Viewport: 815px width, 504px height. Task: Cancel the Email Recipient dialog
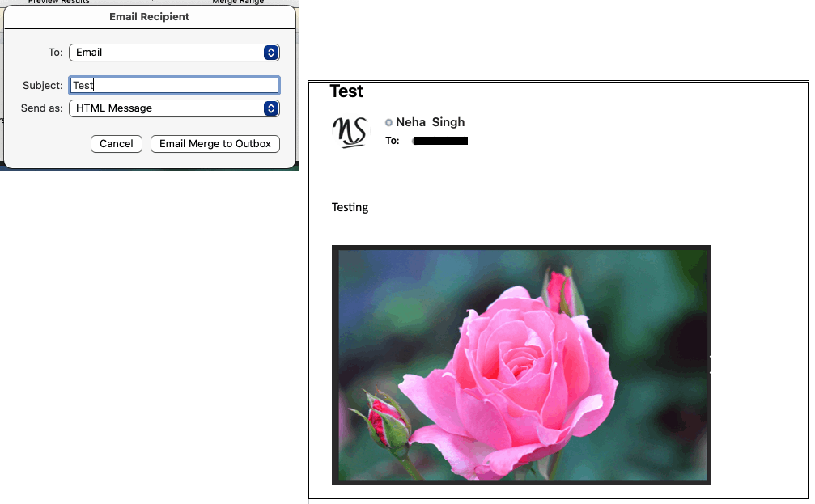[x=117, y=144]
